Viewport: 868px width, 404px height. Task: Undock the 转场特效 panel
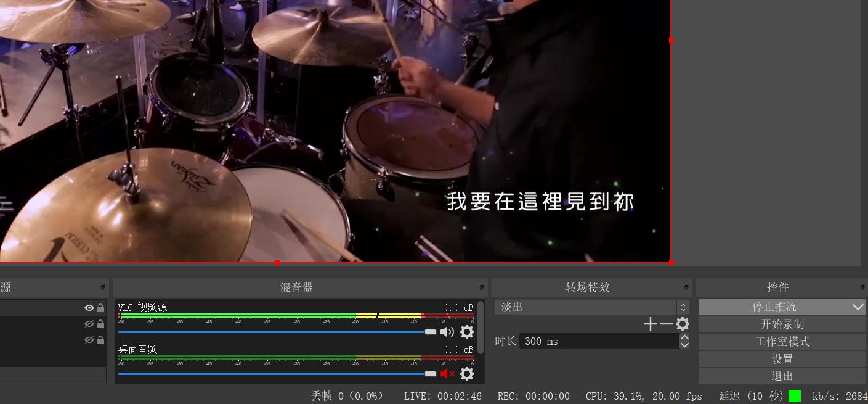pyautogui.click(x=686, y=287)
